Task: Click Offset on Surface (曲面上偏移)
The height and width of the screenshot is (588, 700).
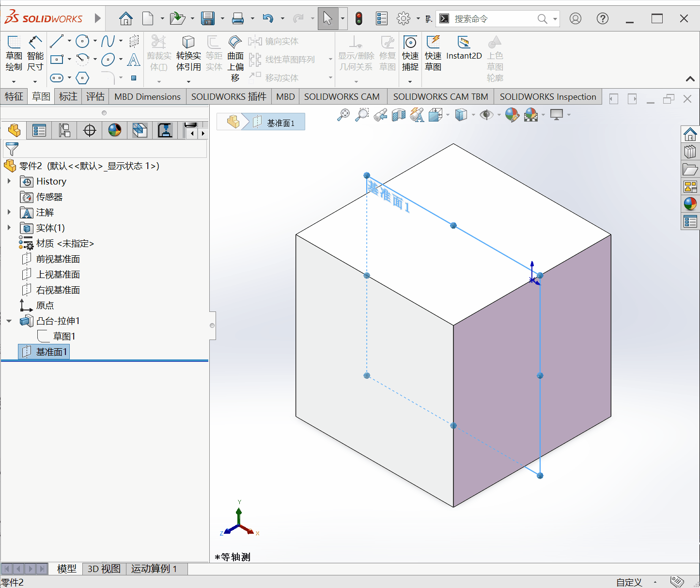Action: [235, 58]
